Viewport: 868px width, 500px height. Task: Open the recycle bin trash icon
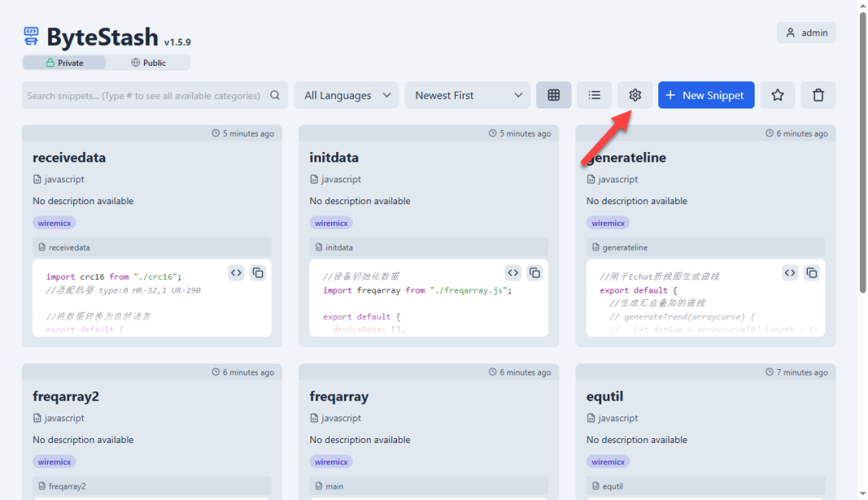818,95
